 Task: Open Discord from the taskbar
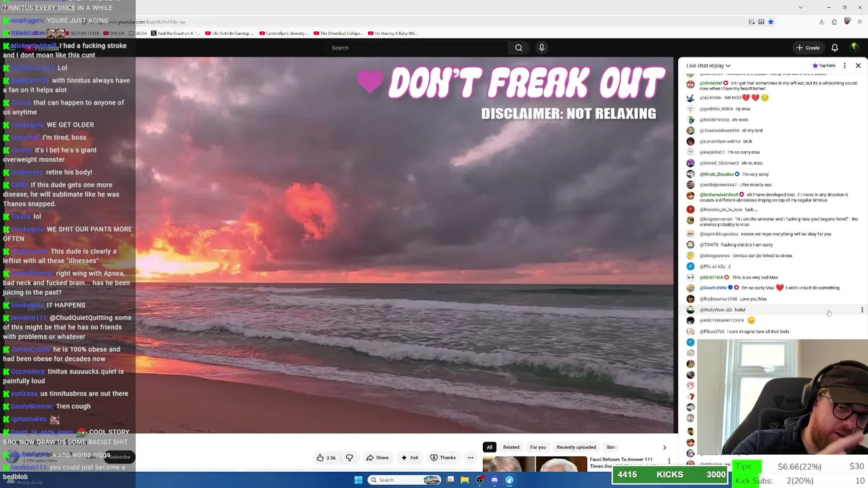(x=494, y=480)
